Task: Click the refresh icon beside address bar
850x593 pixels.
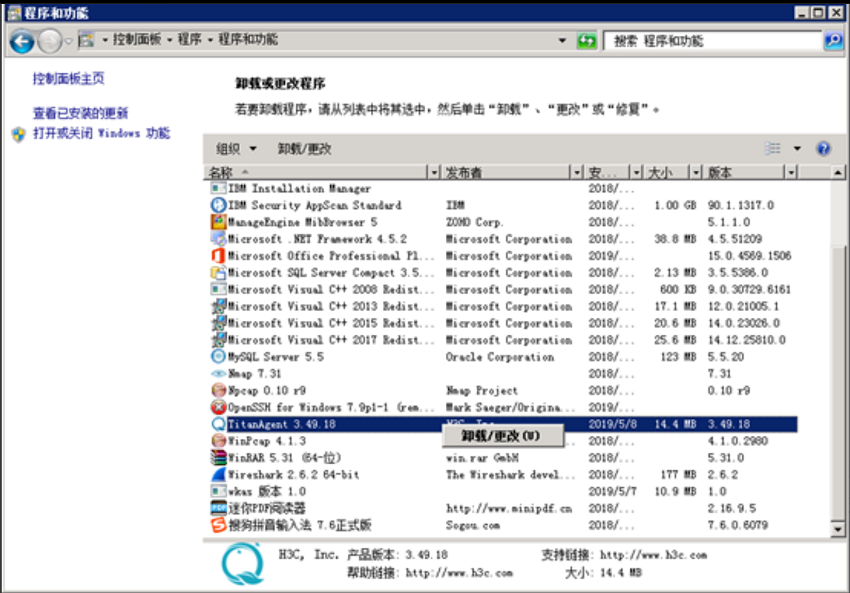Action: click(x=587, y=41)
